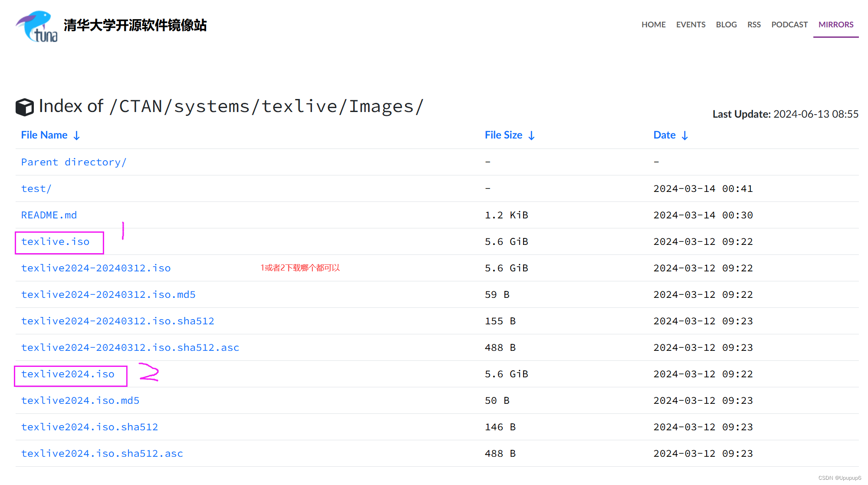Go to Parent directory
Viewport: 868px width, 485px height.
click(x=74, y=162)
